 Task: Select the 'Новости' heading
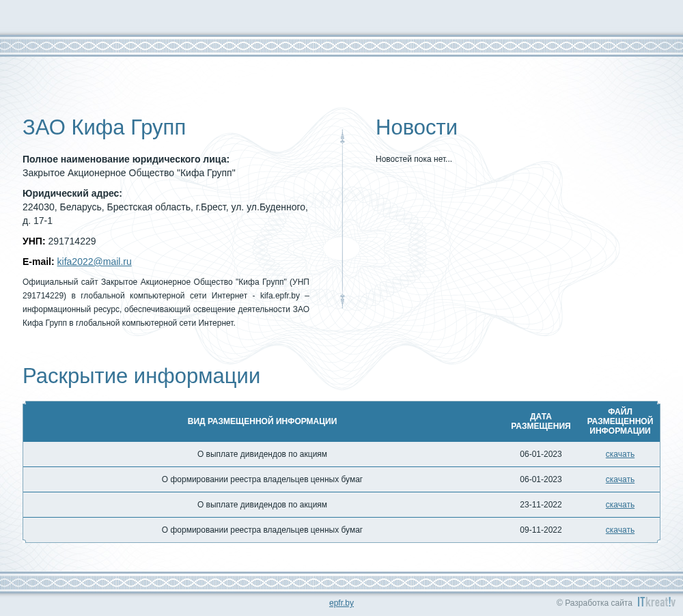417,128
